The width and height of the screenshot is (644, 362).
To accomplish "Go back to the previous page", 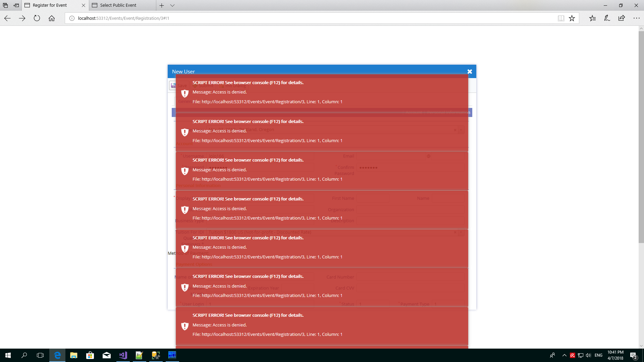I will (x=7, y=18).
